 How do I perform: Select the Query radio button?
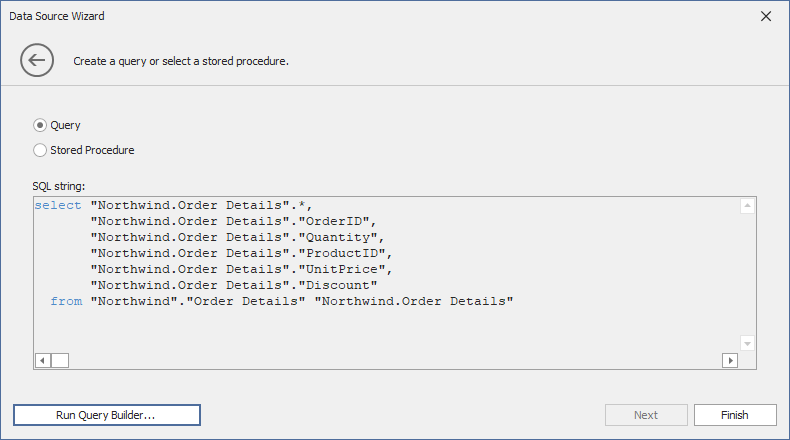(x=40, y=125)
